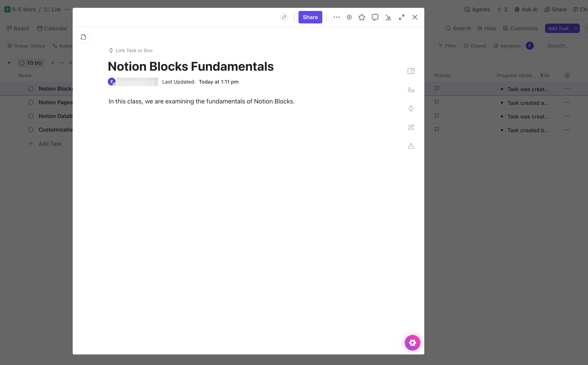Open the comments speech bubble icon
This screenshot has width=588, height=365.
375,17
